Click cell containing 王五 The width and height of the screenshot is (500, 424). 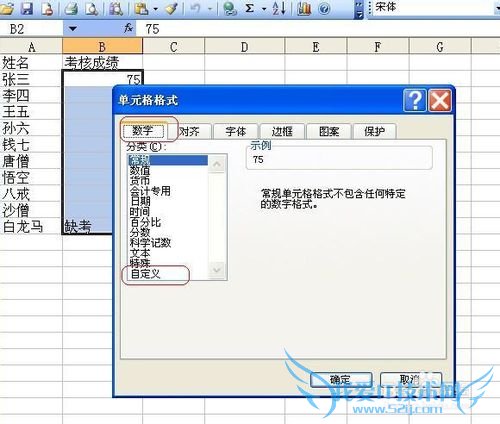(31, 112)
